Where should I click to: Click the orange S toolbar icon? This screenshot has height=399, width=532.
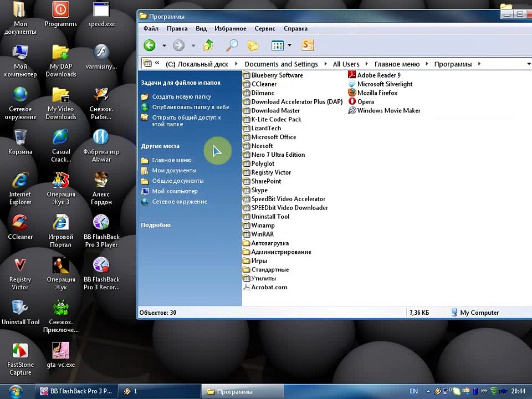coord(308,45)
